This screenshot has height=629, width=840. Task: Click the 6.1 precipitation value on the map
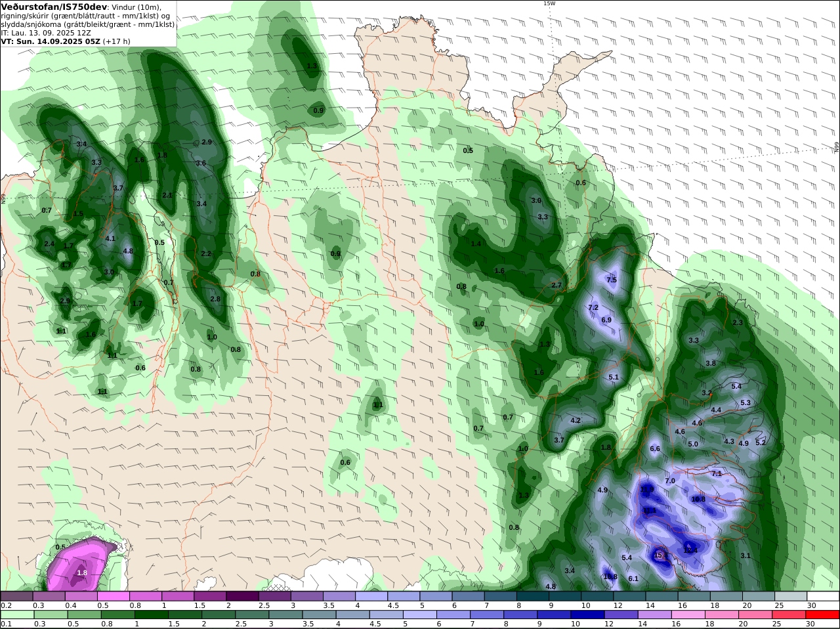click(633, 578)
